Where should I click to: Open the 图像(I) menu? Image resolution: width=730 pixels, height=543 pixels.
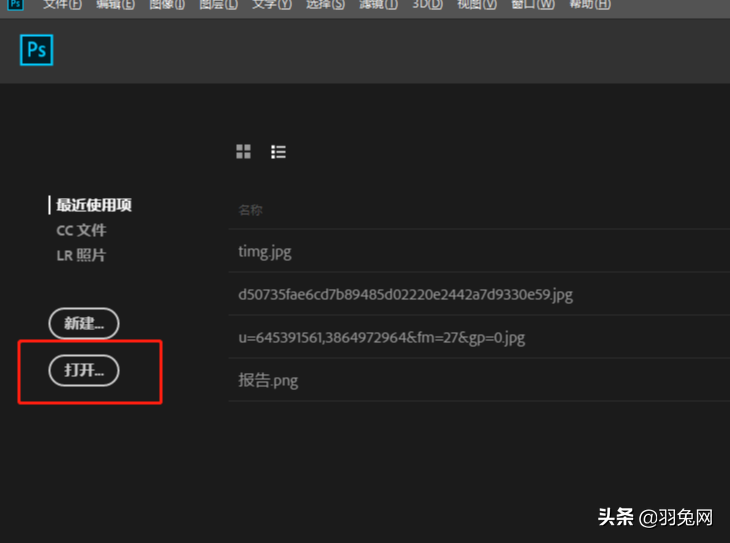pos(167,5)
